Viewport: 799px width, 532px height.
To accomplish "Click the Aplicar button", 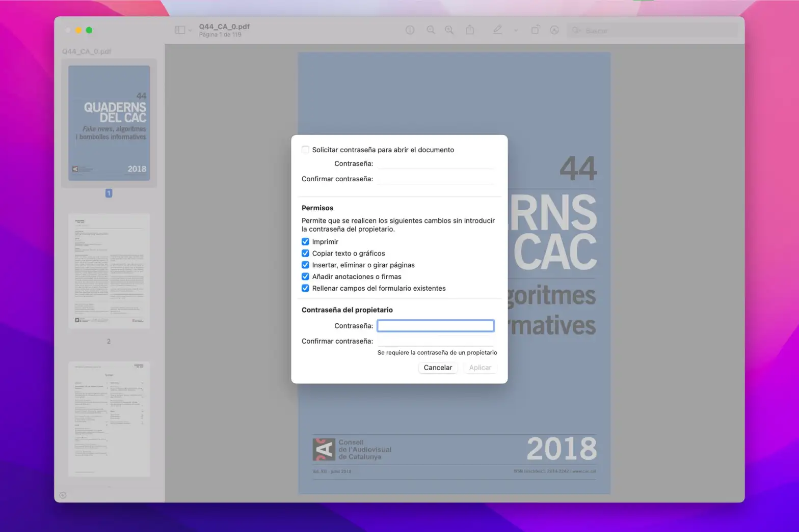I will coord(480,368).
